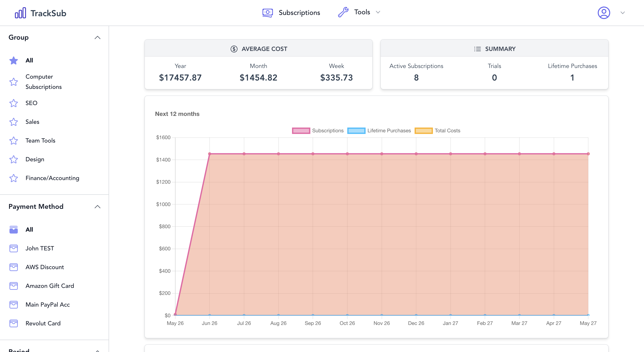Click the card icon beside Amazon Gift Card
The image size is (644, 352).
[13, 286]
